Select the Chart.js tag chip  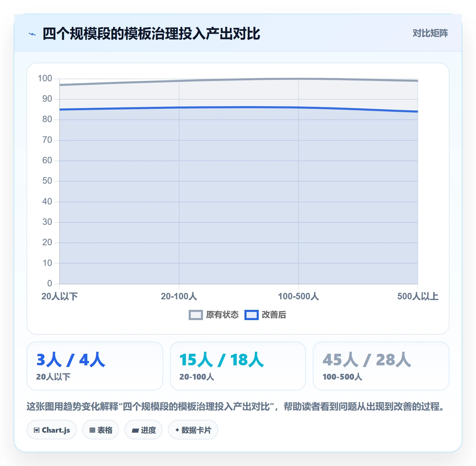pyautogui.click(x=52, y=430)
